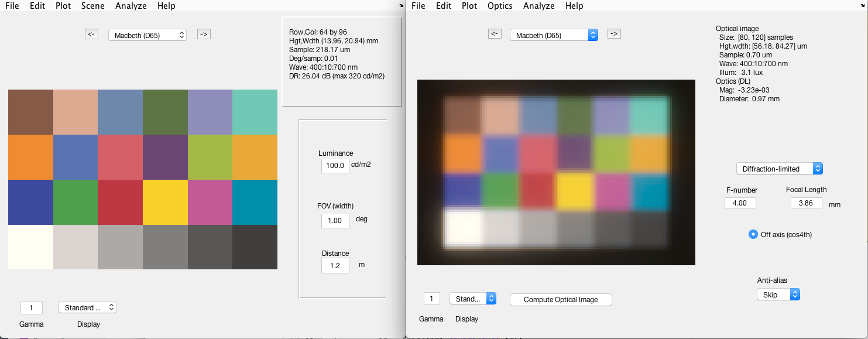
Task: Click Compute Optical Image button
Action: [561, 299]
